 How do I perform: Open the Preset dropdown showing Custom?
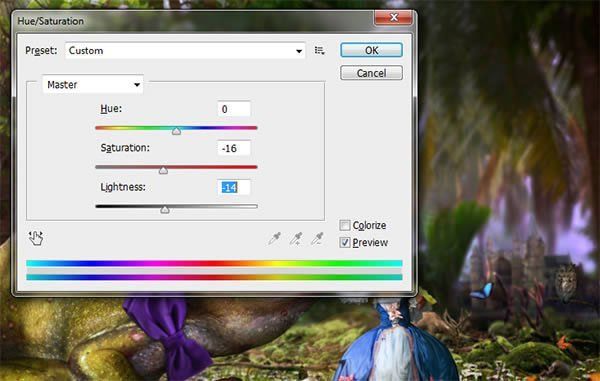(185, 50)
